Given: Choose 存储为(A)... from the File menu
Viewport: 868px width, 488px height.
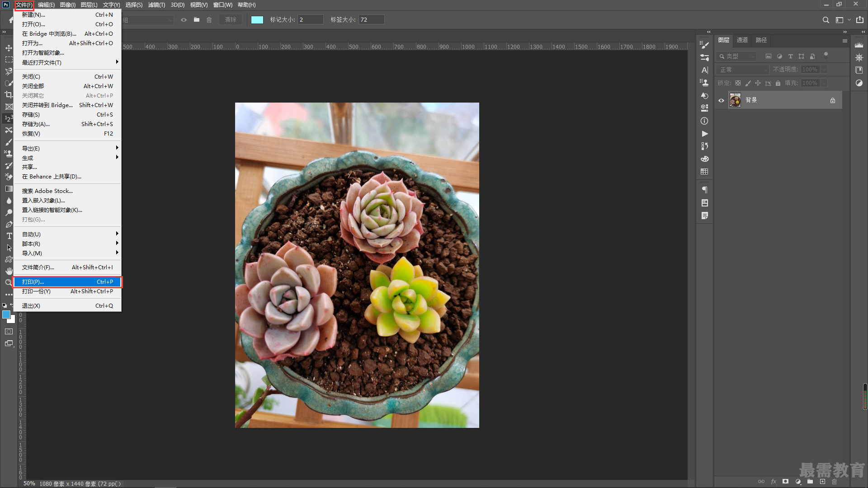Looking at the screenshot, I should point(68,124).
